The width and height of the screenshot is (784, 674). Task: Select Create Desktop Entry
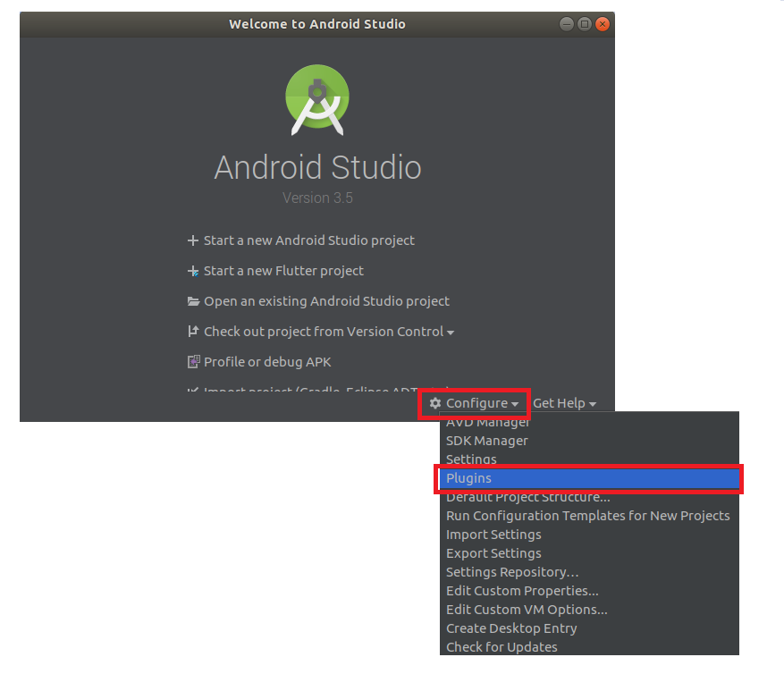pos(510,628)
